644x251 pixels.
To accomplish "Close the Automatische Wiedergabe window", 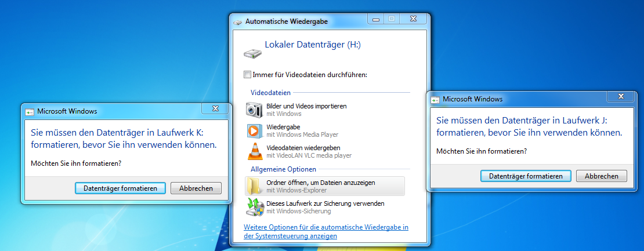I will pyautogui.click(x=413, y=19).
